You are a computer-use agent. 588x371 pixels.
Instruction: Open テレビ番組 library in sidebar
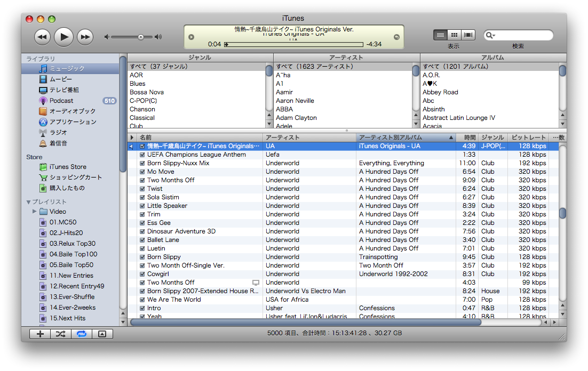(70, 90)
